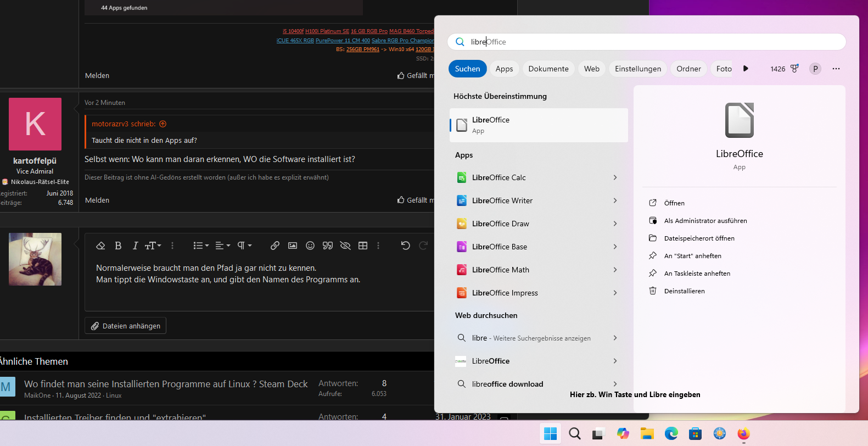
Task: Jump to quoted post via arrow after 'motorazrv3 schrieb'
Action: 163,124
